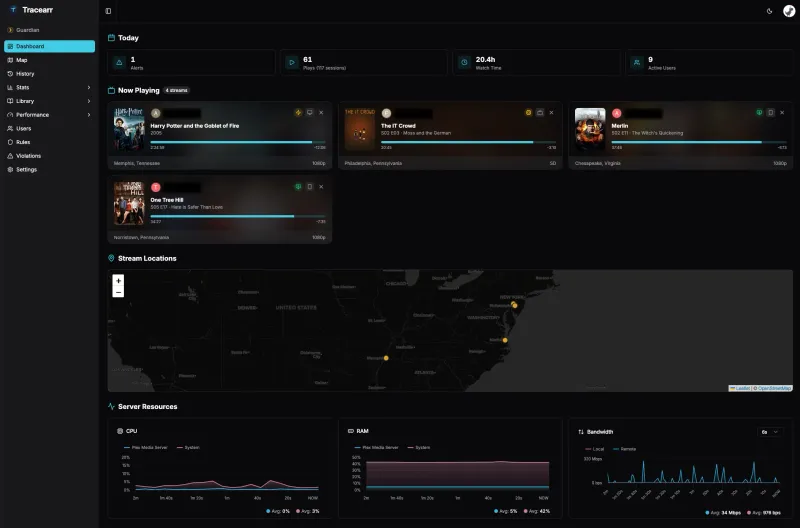
Task: Toggle Local legend in Bandwidth chart
Action: point(595,449)
